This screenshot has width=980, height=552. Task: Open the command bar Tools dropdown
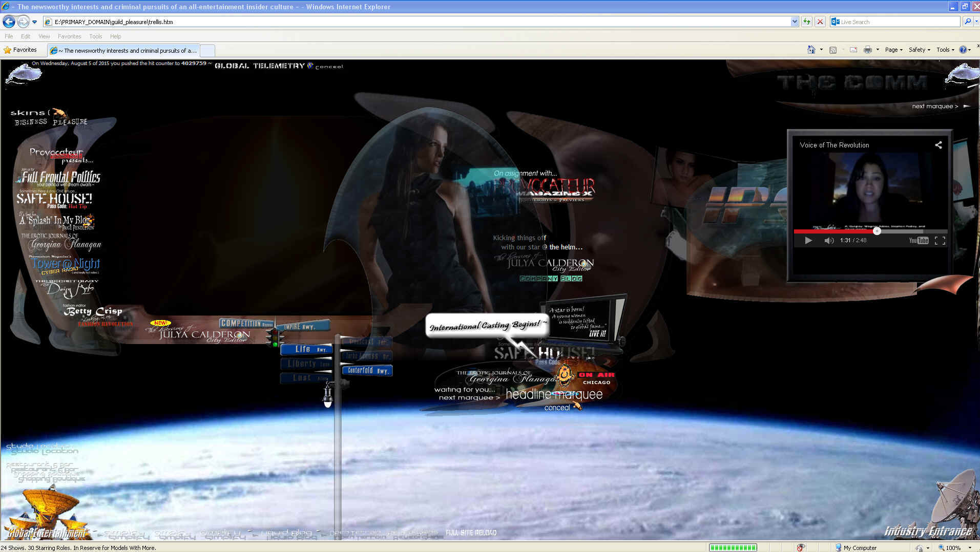(945, 50)
